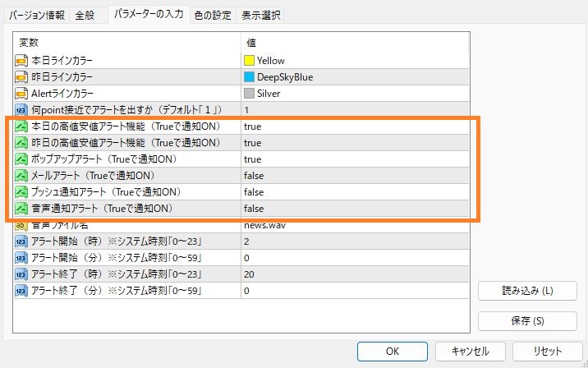Click the bool icon beside メールアラート
The image size is (588, 368).
click(x=21, y=176)
